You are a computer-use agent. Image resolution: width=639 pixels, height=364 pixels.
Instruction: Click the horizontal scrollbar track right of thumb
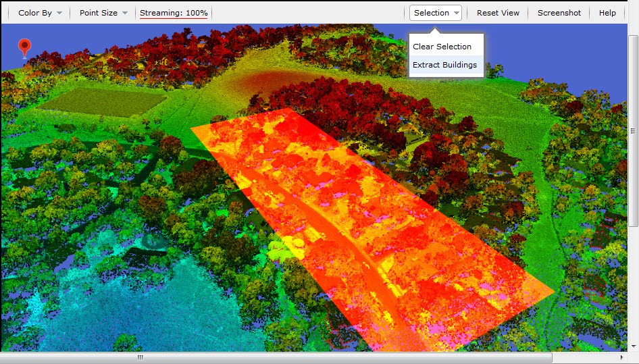[588, 357]
